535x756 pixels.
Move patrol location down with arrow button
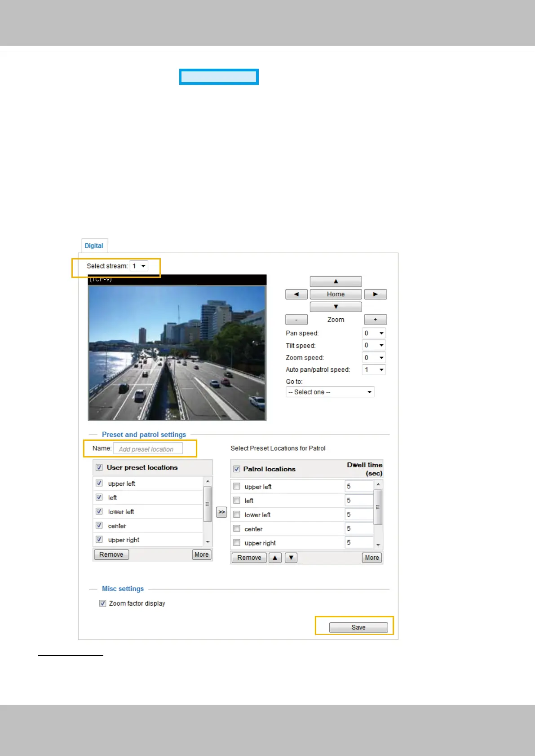pyautogui.click(x=291, y=558)
